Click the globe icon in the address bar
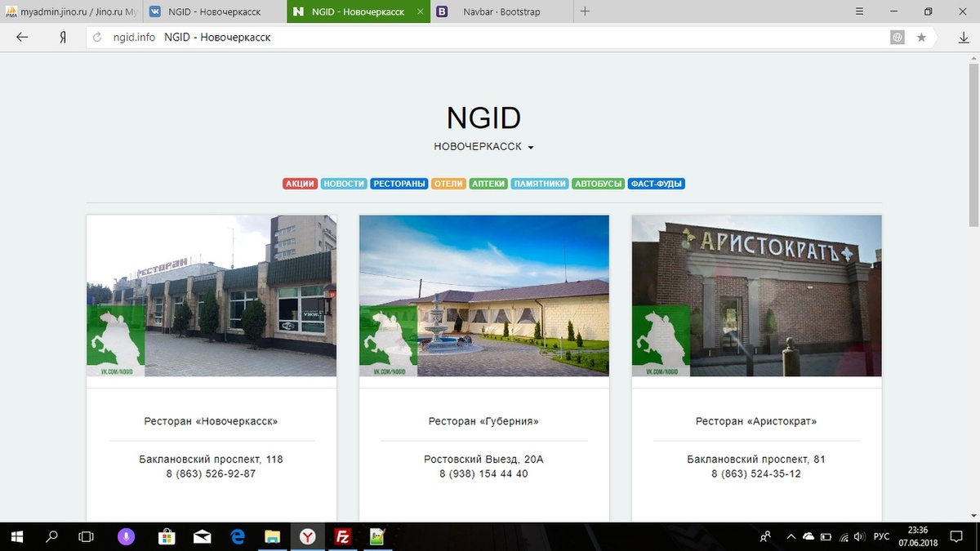This screenshot has width=980, height=551. pos(898,37)
